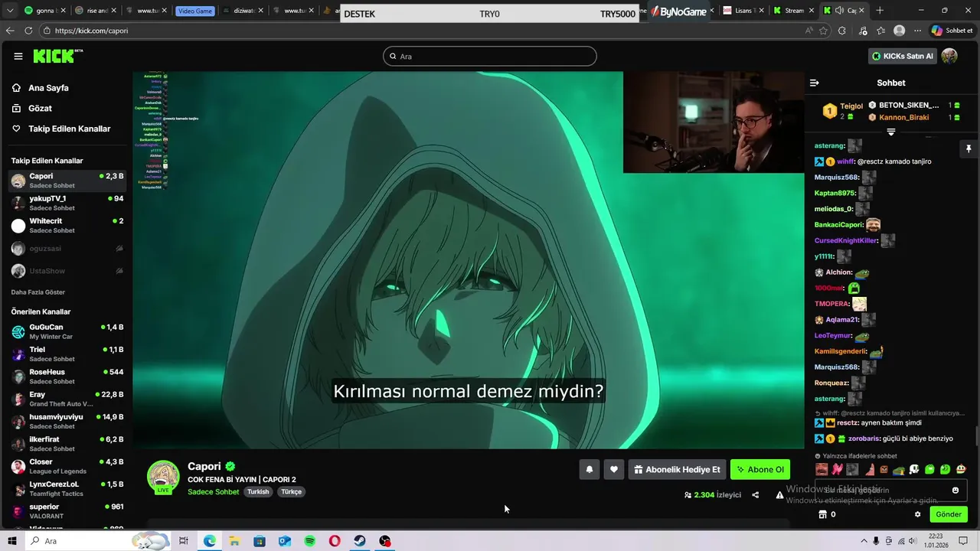Insert the first face emote in quick row
The width and height of the screenshot is (980, 551).
pos(822,469)
